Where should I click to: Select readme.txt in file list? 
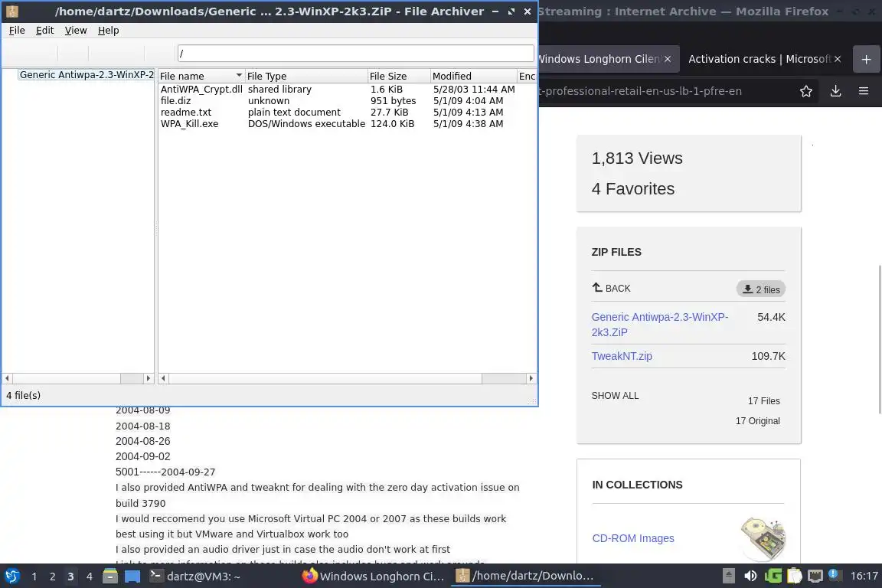[185, 113]
